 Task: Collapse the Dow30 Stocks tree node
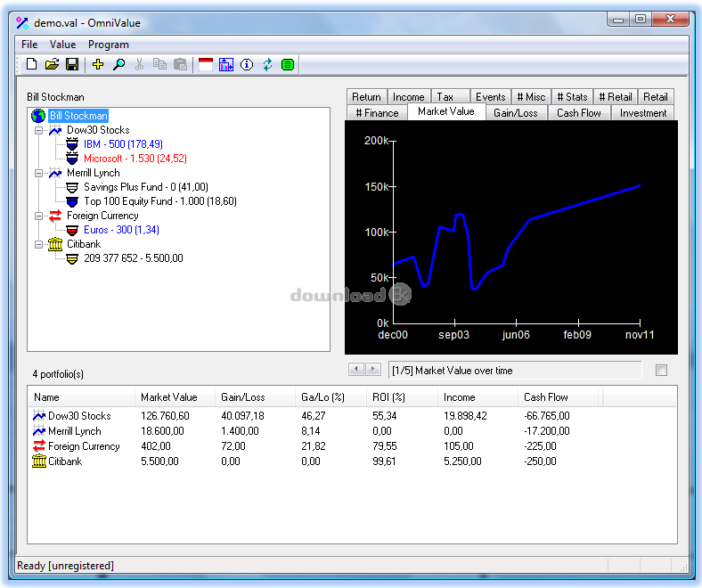[x=39, y=130]
